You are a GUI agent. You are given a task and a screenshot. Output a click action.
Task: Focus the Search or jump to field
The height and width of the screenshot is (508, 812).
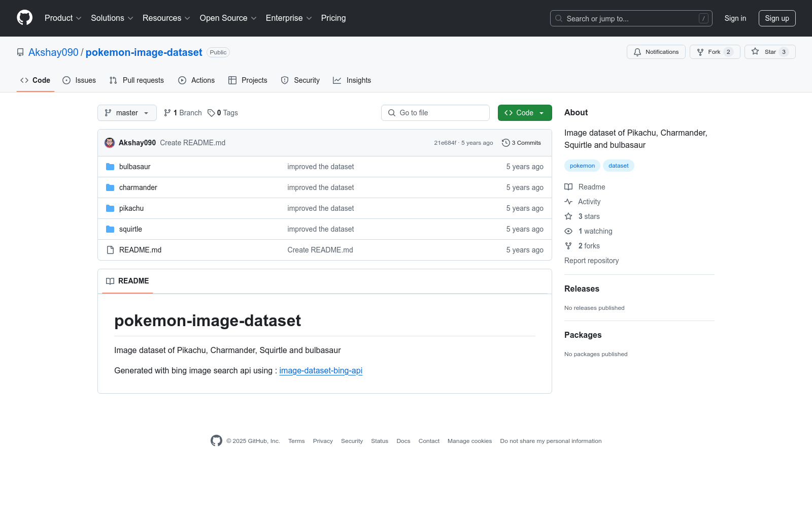coord(631,18)
